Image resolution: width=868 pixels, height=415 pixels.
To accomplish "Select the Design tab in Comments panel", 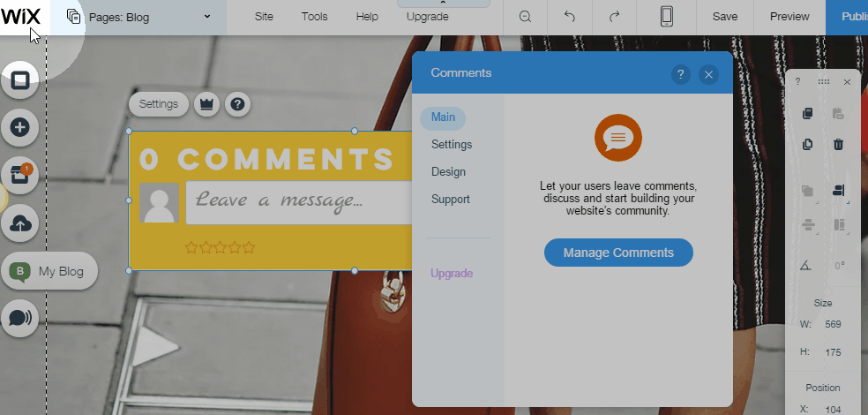I will [x=448, y=172].
